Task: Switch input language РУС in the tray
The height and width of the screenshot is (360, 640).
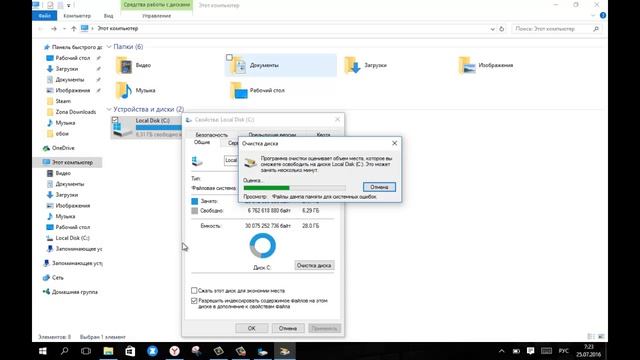Action: (564, 351)
